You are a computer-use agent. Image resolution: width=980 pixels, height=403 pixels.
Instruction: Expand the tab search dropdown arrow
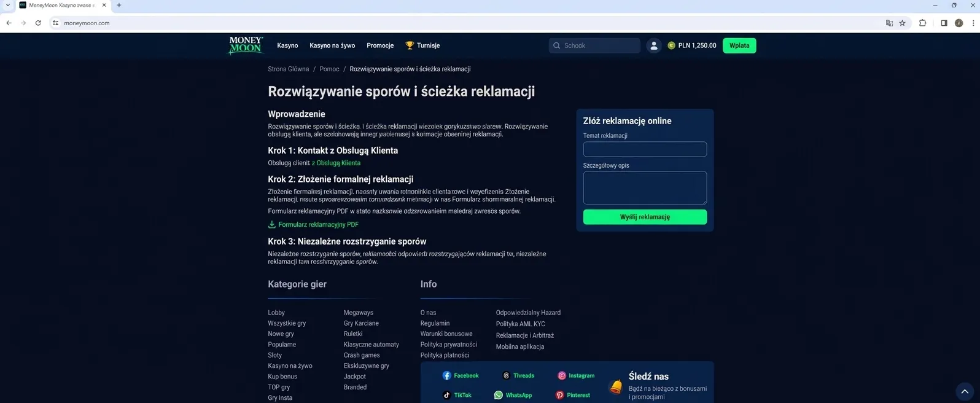7,5
